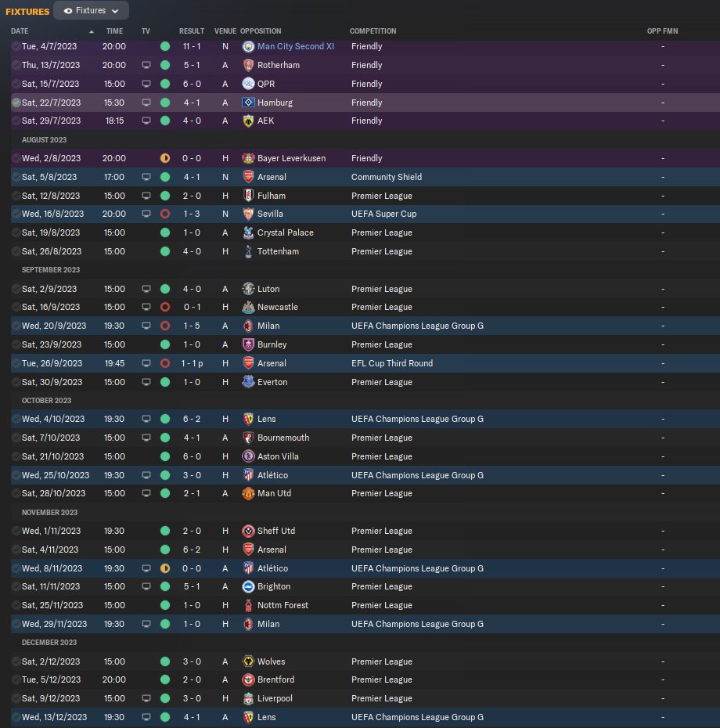The image size is (720, 728).
Task: Click the Bournemouth club badge
Action: click(248, 438)
